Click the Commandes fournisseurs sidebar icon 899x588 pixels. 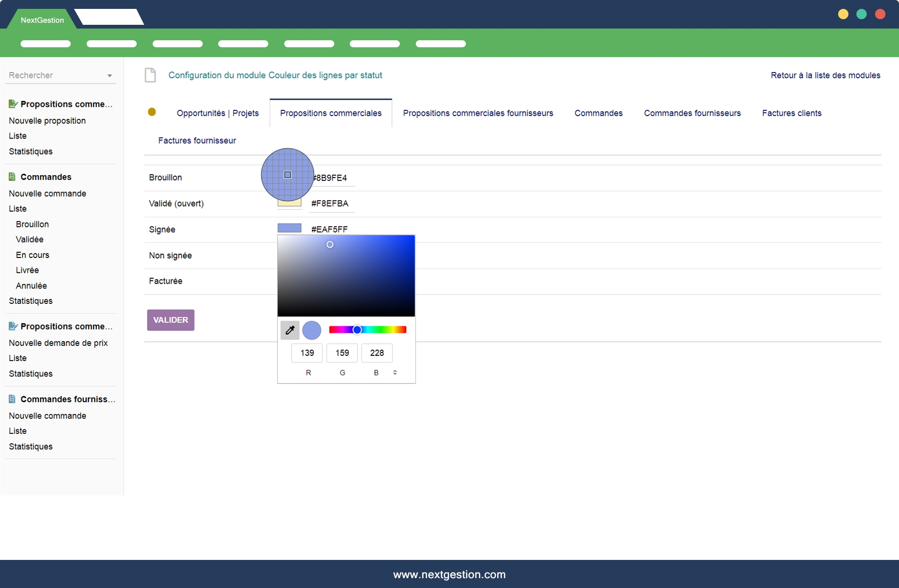(12, 399)
